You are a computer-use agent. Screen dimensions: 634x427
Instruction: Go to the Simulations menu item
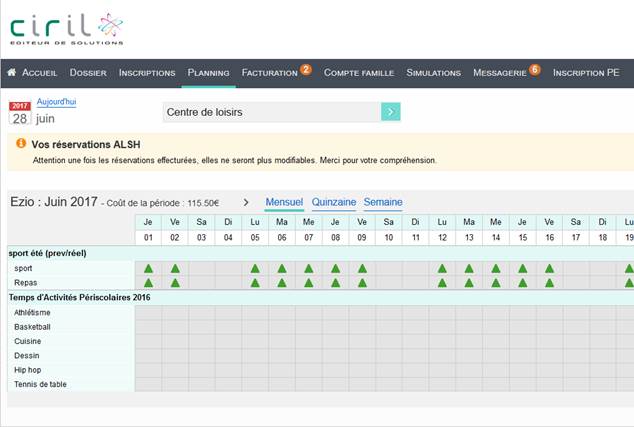point(433,73)
